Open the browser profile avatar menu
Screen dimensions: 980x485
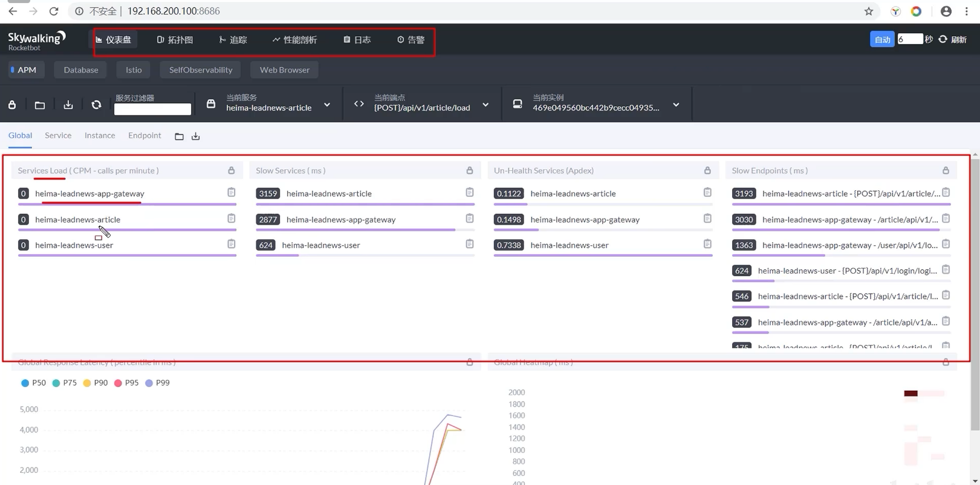(946, 11)
